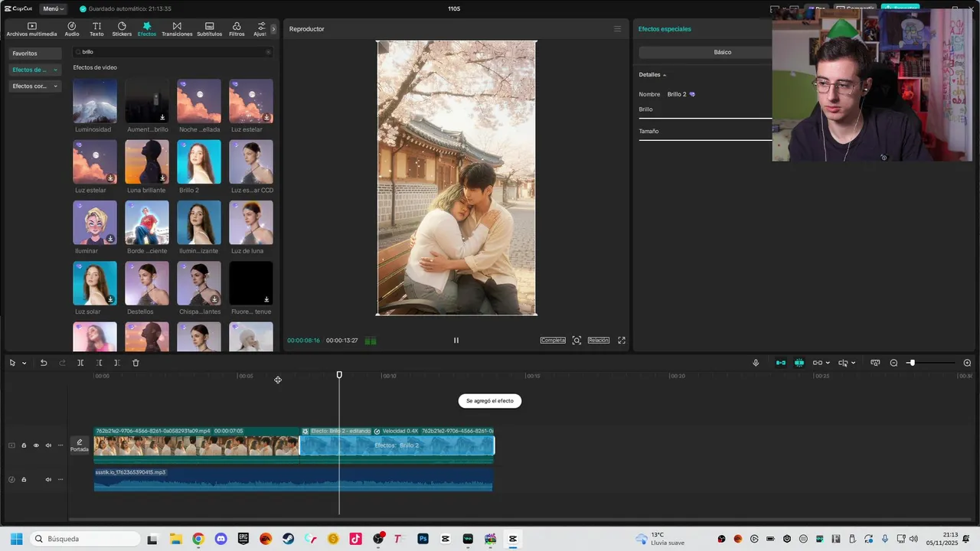Split the clip at the playhead
The width and height of the screenshot is (980, 551).
[x=80, y=363]
